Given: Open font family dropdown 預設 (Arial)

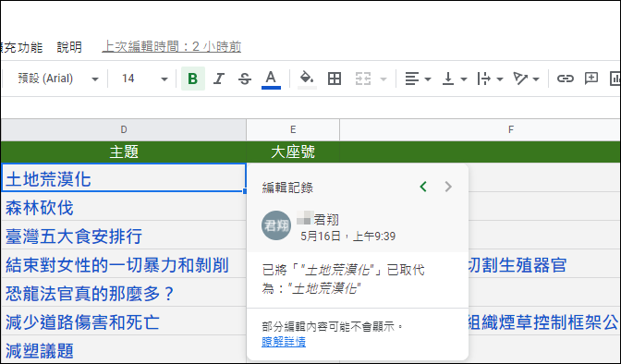Looking at the screenshot, I should pyautogui.click(x=58, y=79).
